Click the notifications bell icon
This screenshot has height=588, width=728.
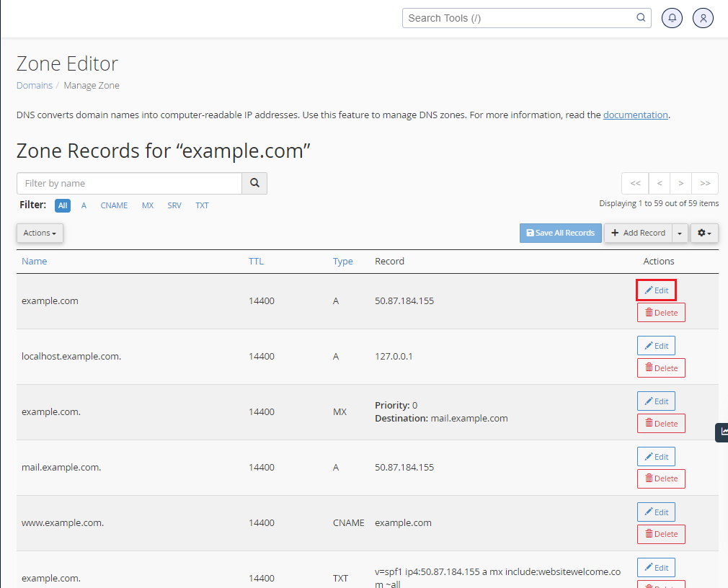click(x=672, y=18)
